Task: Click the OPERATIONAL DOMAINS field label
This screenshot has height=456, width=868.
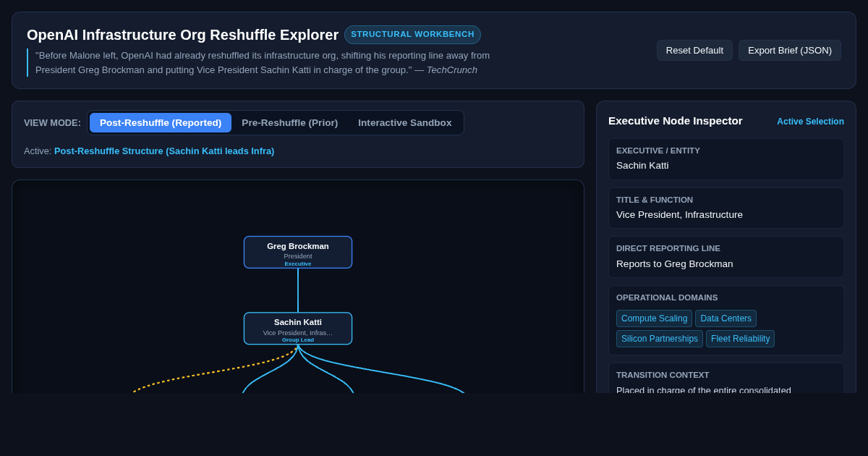Action: pyautogui.click(x=667, y=297)
